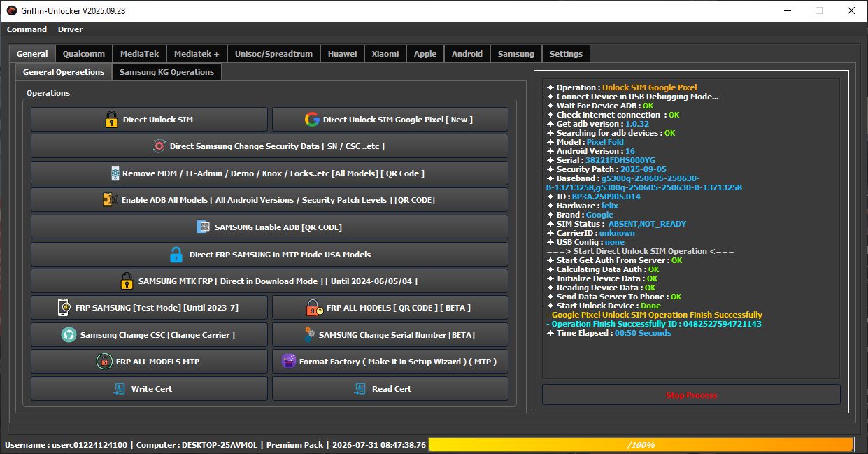
Task: Open the Samsung tab
Action: [516, 54]
